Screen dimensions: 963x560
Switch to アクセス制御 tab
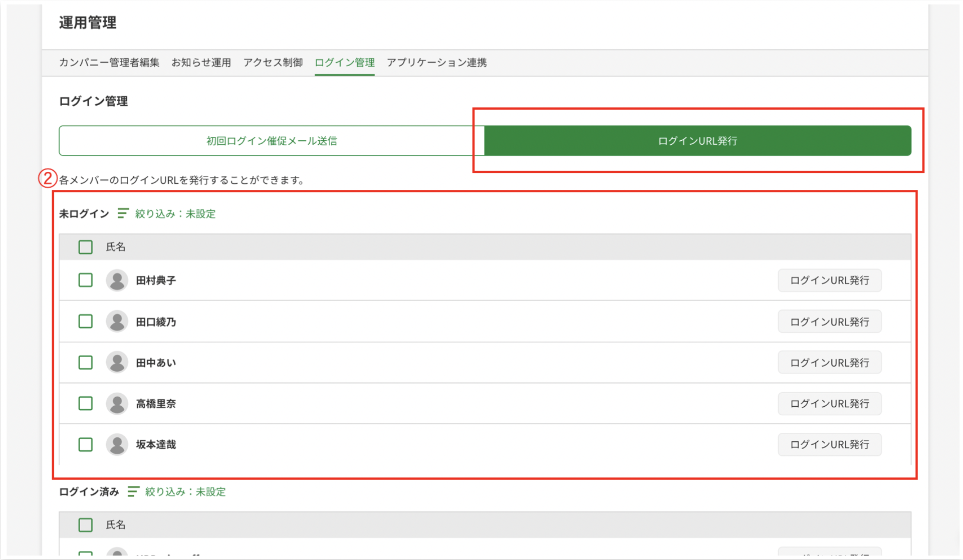(273, 63)
